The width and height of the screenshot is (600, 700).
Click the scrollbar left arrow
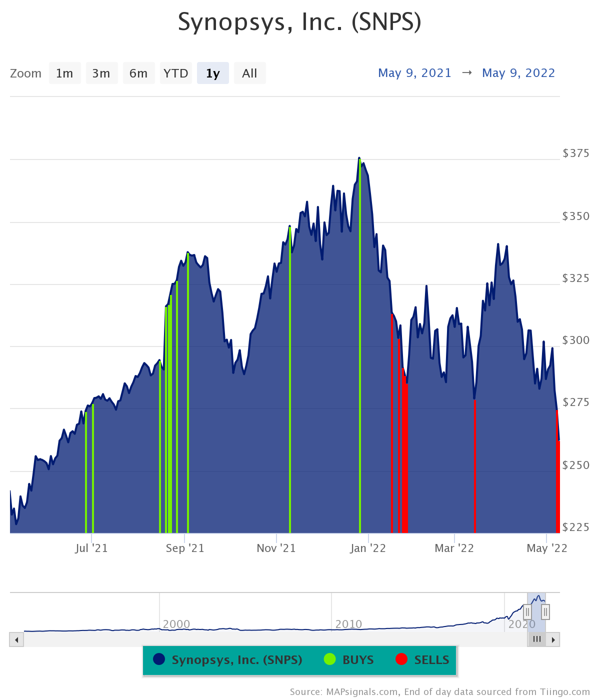(x=16, y=639)
